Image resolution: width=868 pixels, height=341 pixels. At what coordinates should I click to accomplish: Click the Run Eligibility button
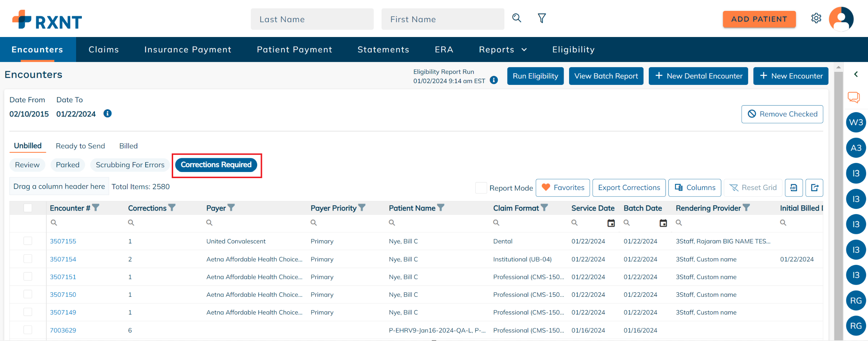(535, 76)
